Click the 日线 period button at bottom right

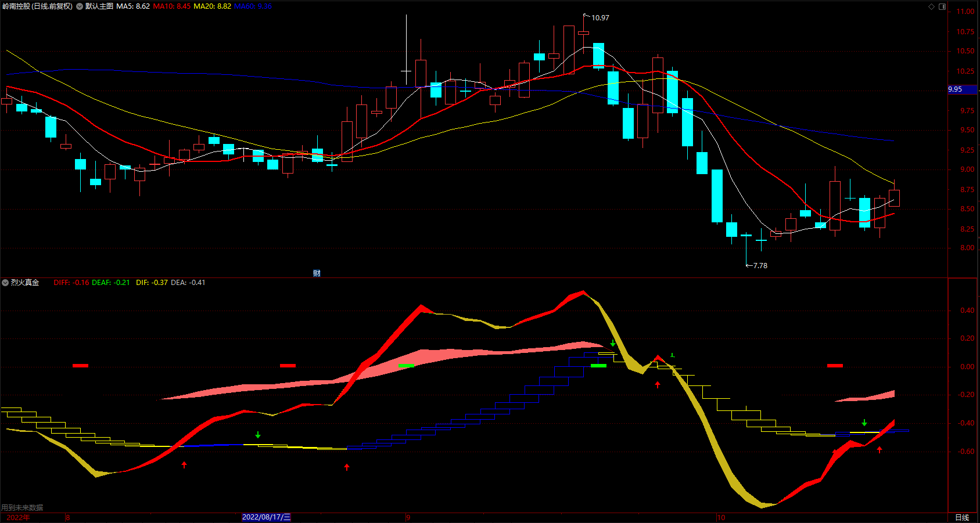click(x=962, y=517)
